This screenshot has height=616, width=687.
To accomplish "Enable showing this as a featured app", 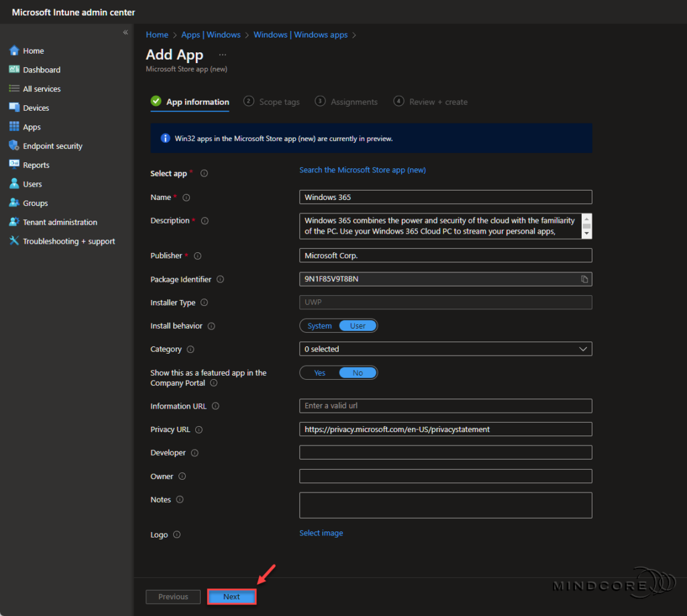I will tap(320, 372).
